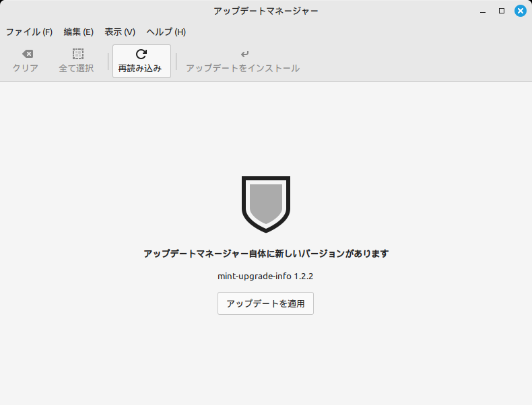Viewport: 532px width, 405px height.
Task: Select the mint-upgrade-info 1.2.2 text
Action: [265, 277]
